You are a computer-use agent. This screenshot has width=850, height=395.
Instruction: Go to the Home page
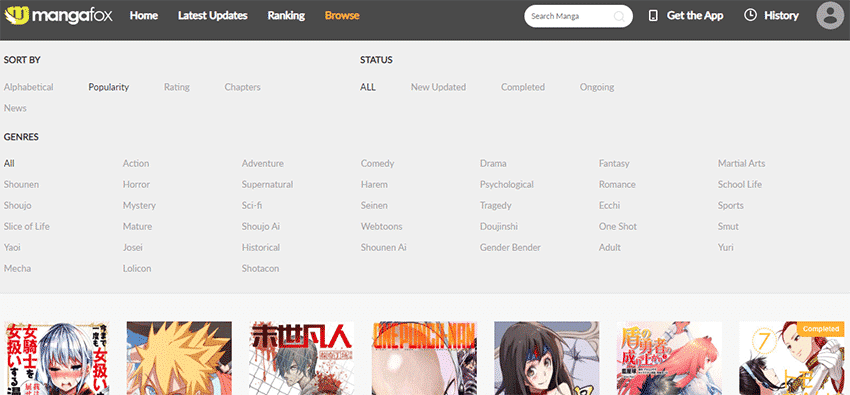(x=144, y=16)
